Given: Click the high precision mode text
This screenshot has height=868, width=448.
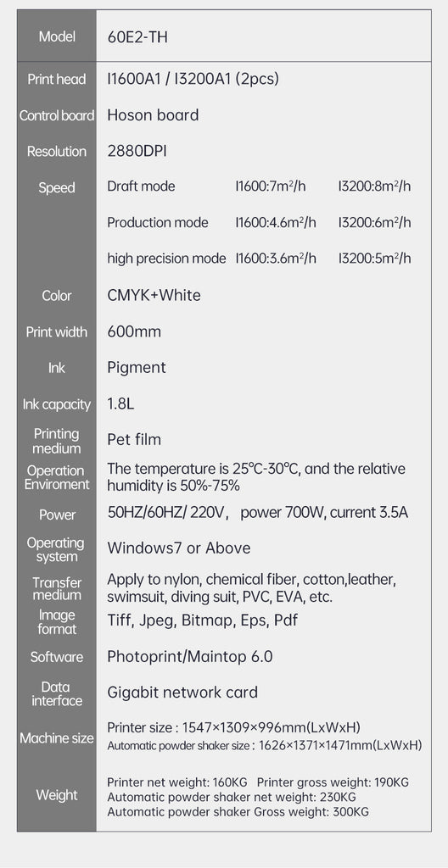Looking at the screenshot, I should click(x=166, y=259).
